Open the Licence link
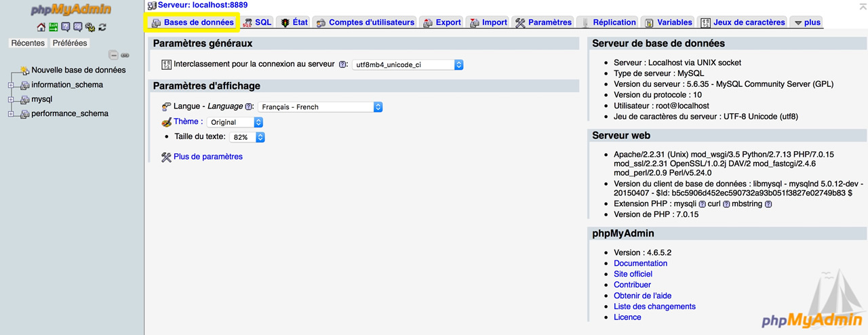The image size is (868, 335). 627,317
